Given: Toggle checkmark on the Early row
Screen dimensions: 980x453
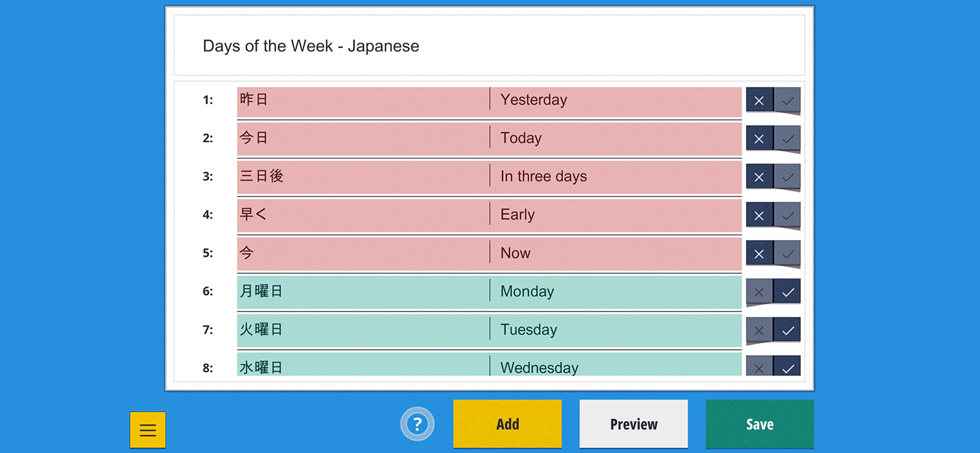Looking at the screenshot, I should tap(787, 216).
